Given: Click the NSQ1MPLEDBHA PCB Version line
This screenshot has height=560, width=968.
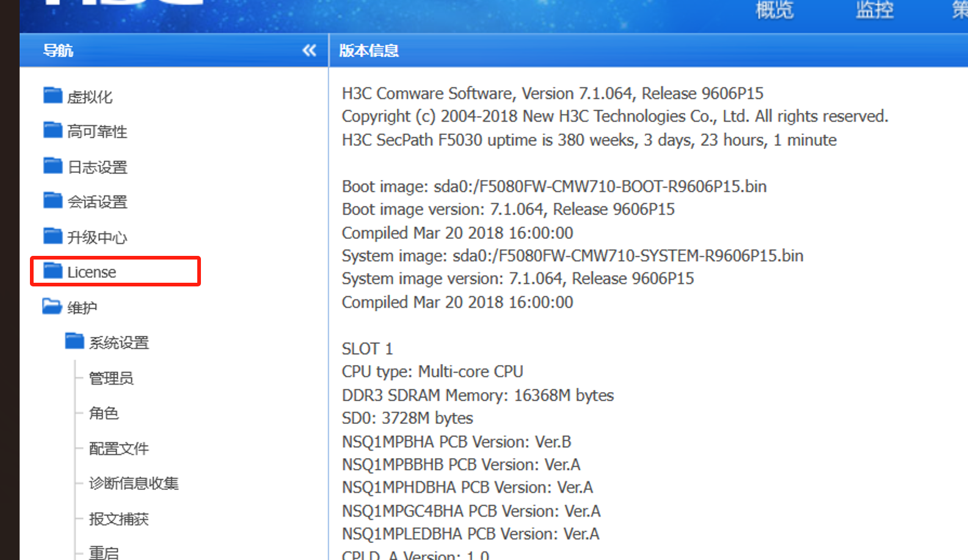Looking at the screenshot, I should pyautogui.click(x=471, y=534).
